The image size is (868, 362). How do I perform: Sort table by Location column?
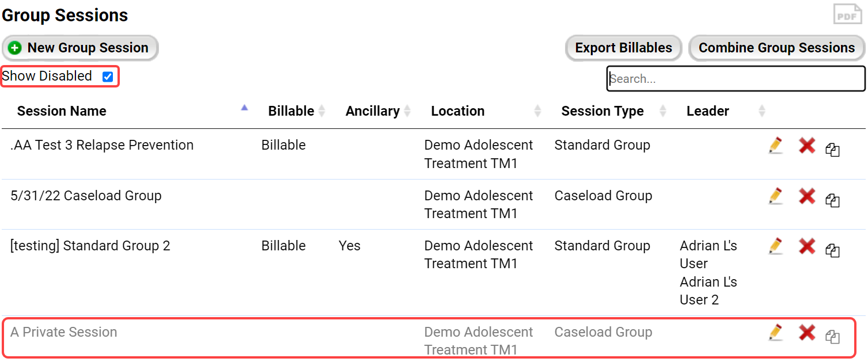pos(458,111)
